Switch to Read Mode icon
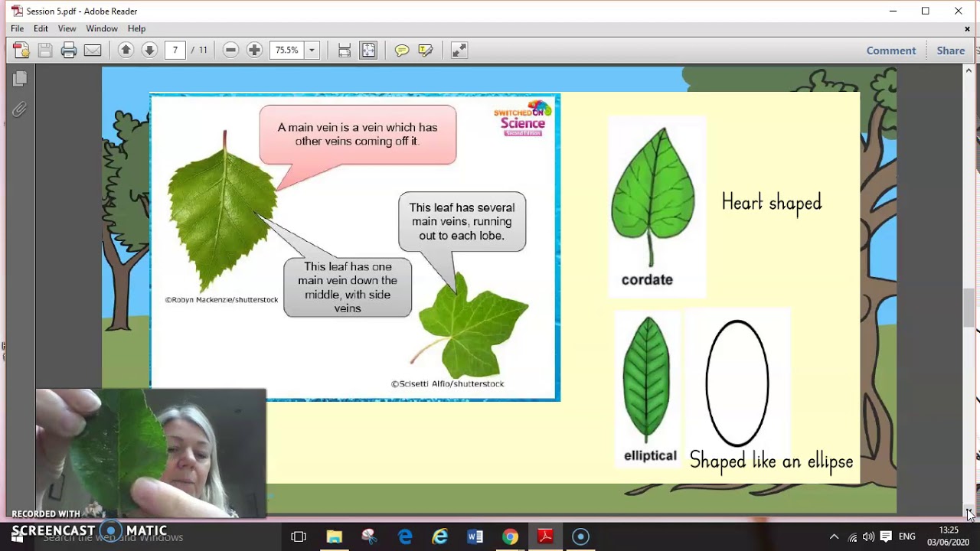 coord(459,51)
